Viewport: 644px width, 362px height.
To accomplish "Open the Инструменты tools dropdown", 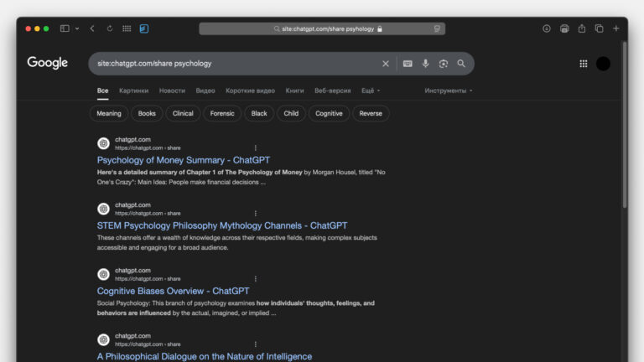I will (448, 90).
